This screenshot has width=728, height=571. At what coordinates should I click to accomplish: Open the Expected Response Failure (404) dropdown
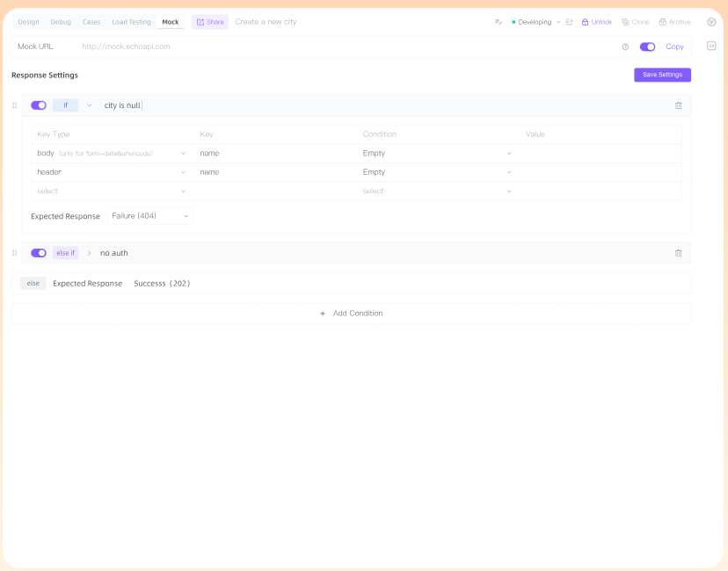[150, 215]
